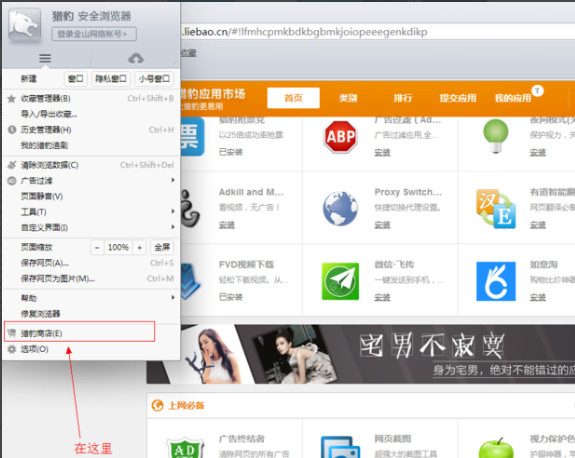Click the Liebao cheetah logo icon
Viewport: 575px width, 458px height.
point(25,24)
